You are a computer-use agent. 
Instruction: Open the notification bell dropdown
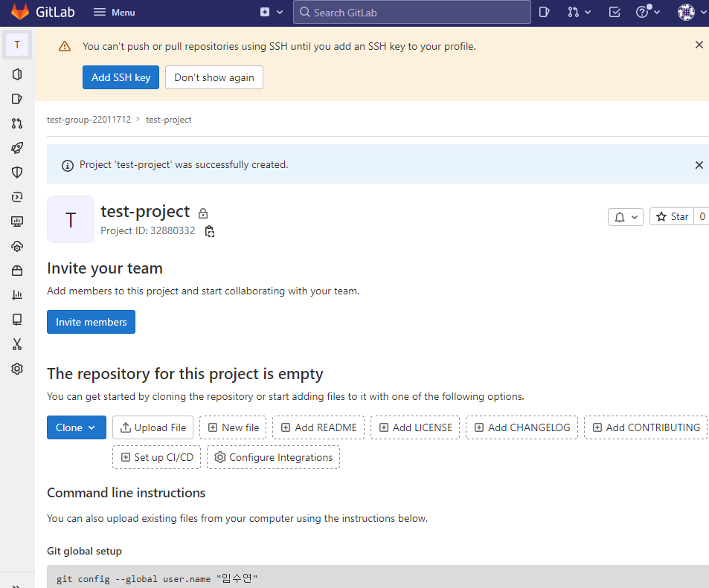626,217
